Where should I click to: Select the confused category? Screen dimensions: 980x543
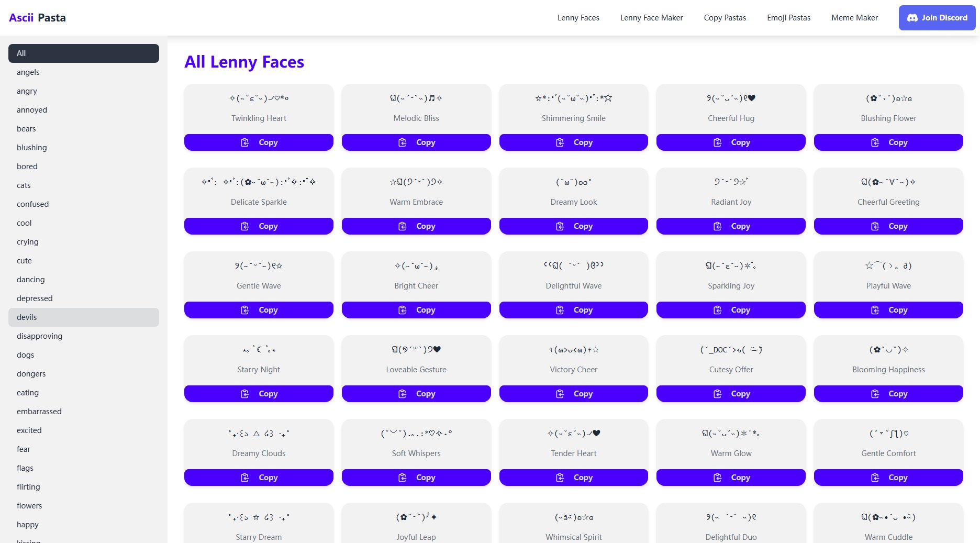click(84, 204)
